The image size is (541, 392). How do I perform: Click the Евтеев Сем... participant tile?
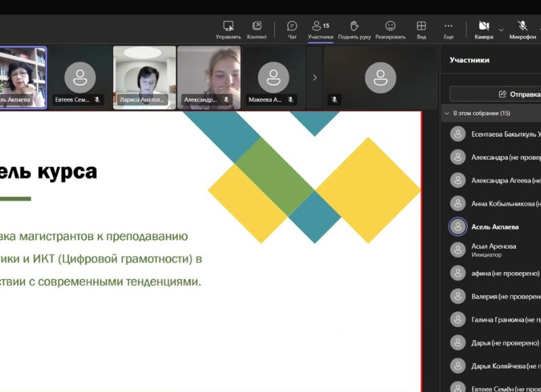click(80, 77)
